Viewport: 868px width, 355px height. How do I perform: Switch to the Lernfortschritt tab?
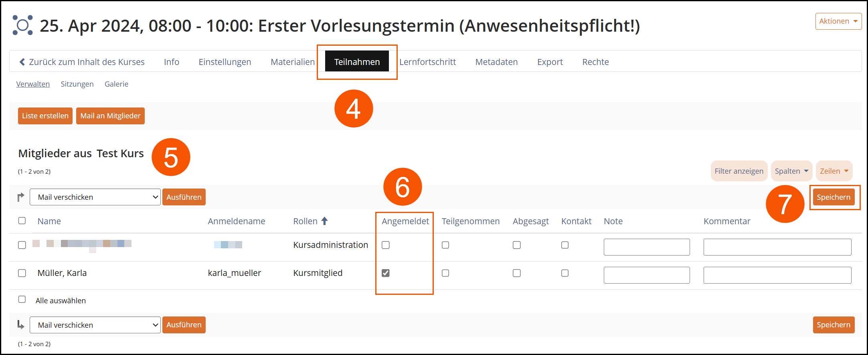(x=427, y=62)
